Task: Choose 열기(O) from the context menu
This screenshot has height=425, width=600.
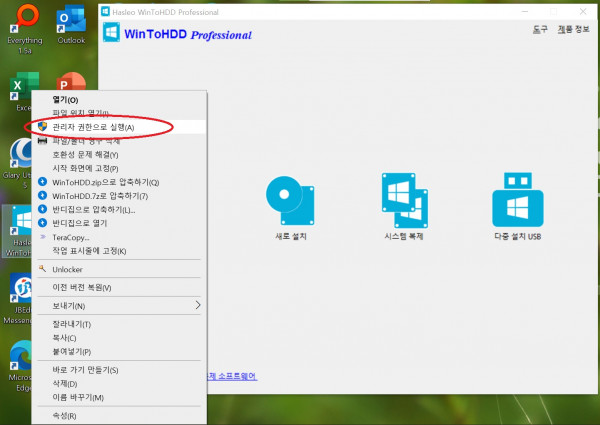Action: [120, 100]
